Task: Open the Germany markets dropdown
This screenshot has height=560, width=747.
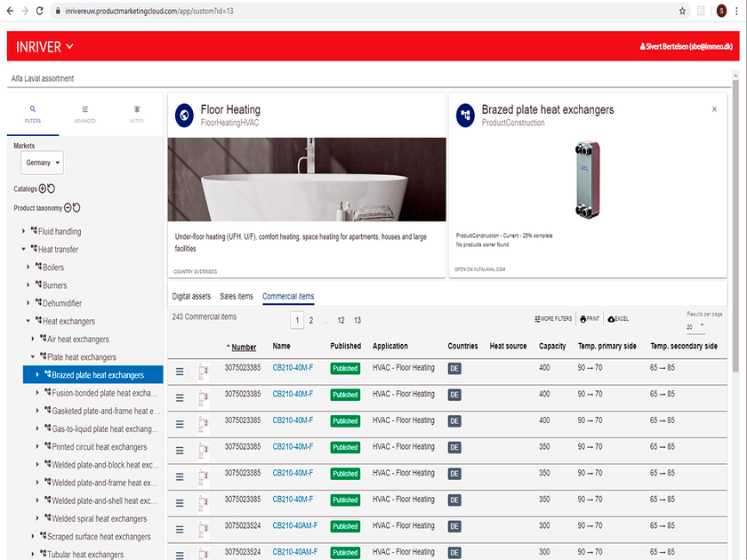Action: click(42, 163)
